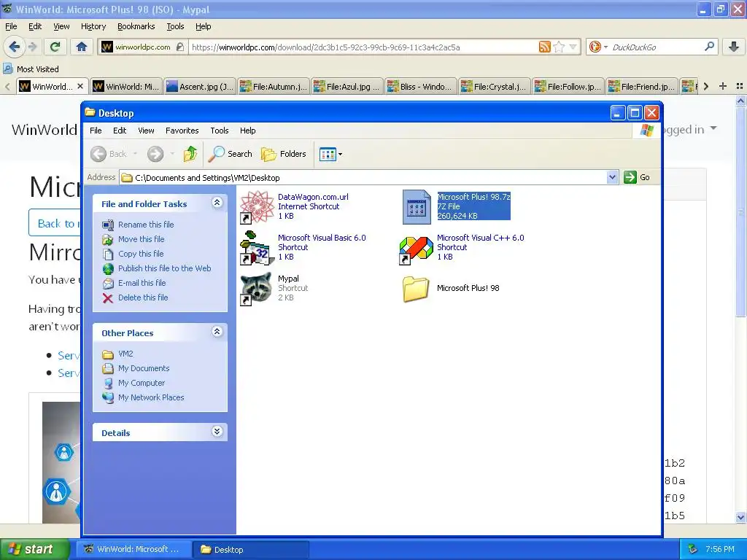Open the Back history dropdown arrow in Explorer
This screenshot has height=560, width=747.
pyautogui.click(x=135, y=154)
